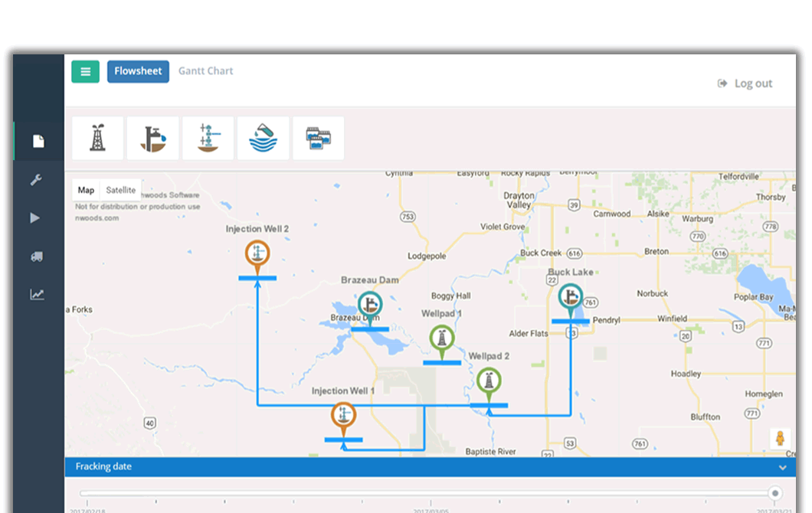The image size is (812, 513).
Task: Click the Pendryl map label
Action: pos(606,320)
